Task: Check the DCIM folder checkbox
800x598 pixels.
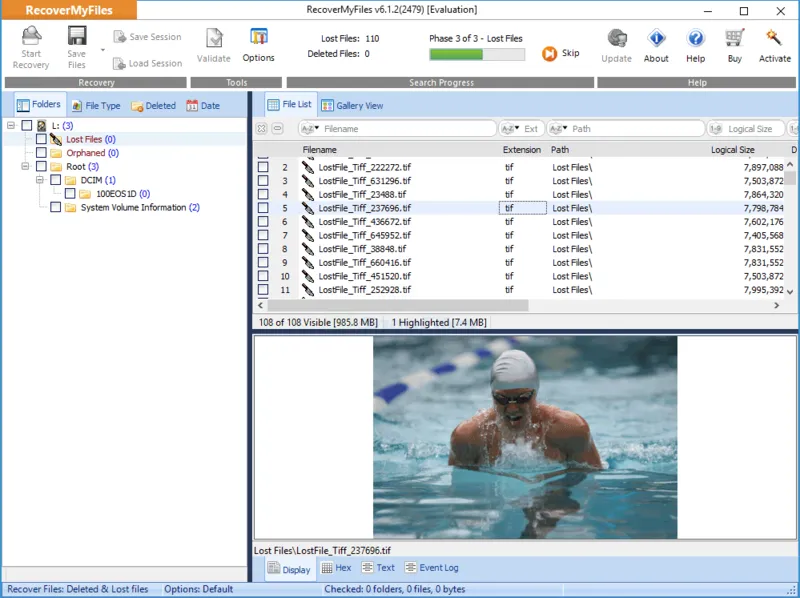Action: 56,180
